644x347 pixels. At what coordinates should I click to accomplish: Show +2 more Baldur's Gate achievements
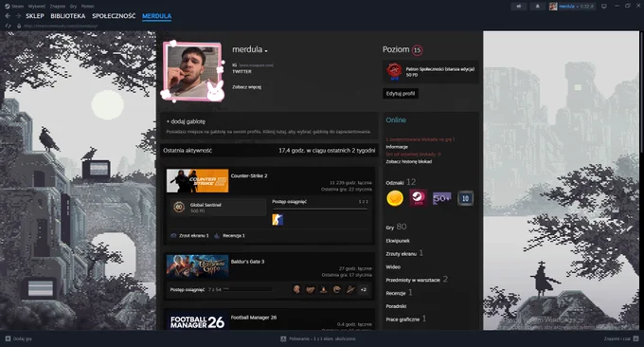coord(364,289)
